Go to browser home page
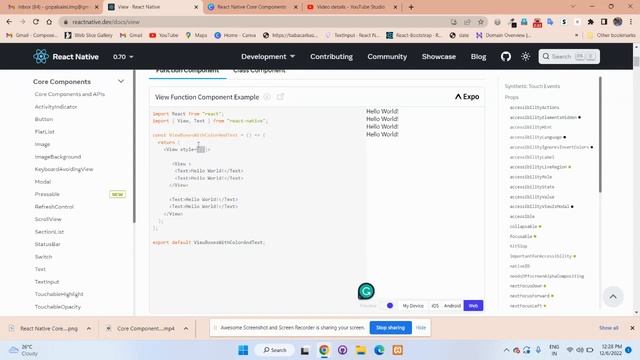Screen dimensions: 640x360 pyautogui.click(x=49, y=22)
